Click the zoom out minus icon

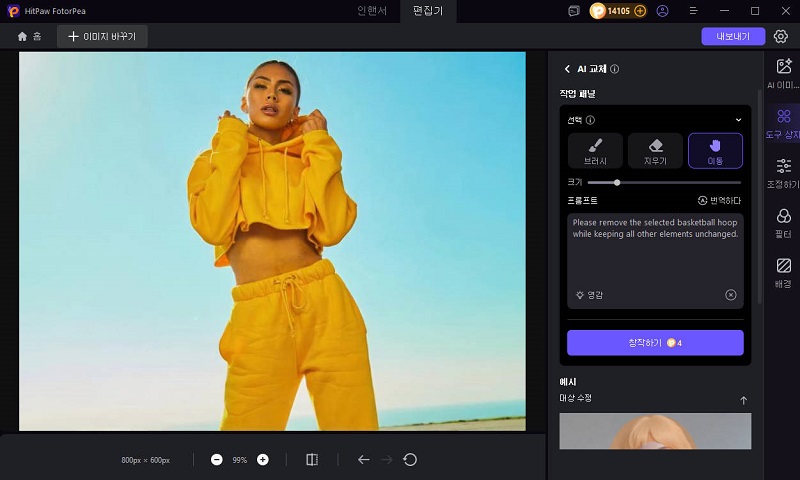pos(217,460)
